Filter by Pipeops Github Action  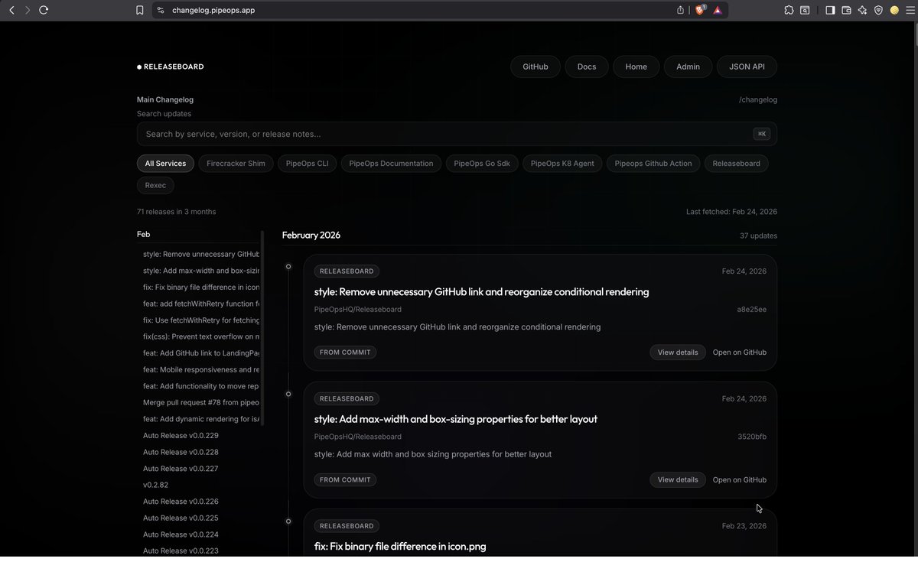point(653,163)
